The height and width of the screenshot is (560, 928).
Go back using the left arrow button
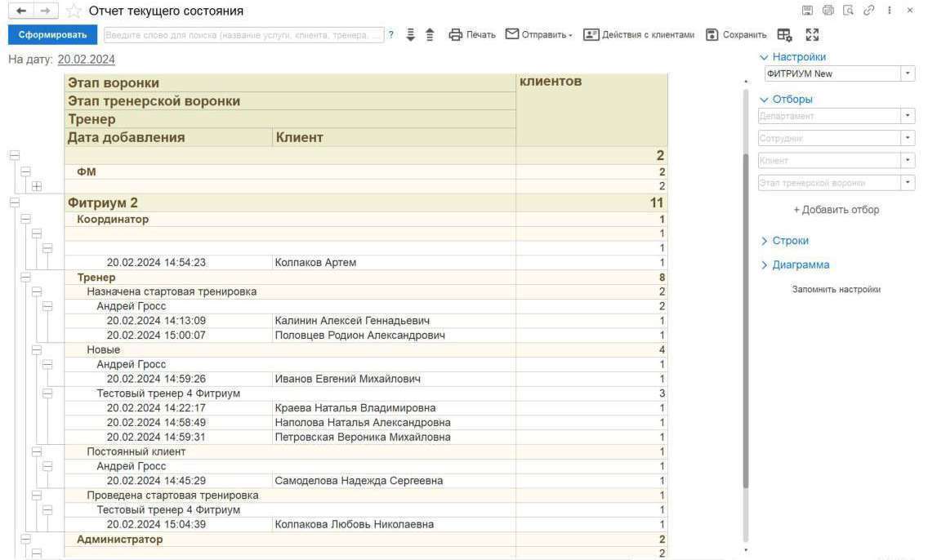pyautogui.click(x=20, y=11)
